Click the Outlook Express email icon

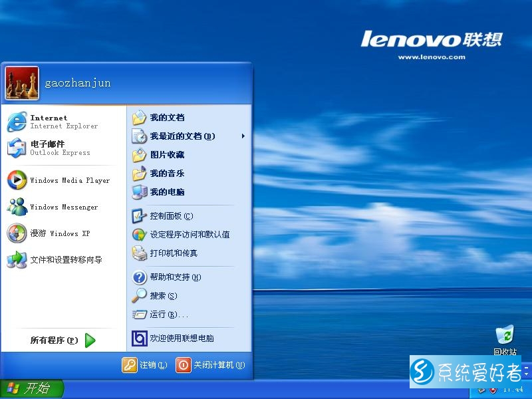(x=17, y=148)
